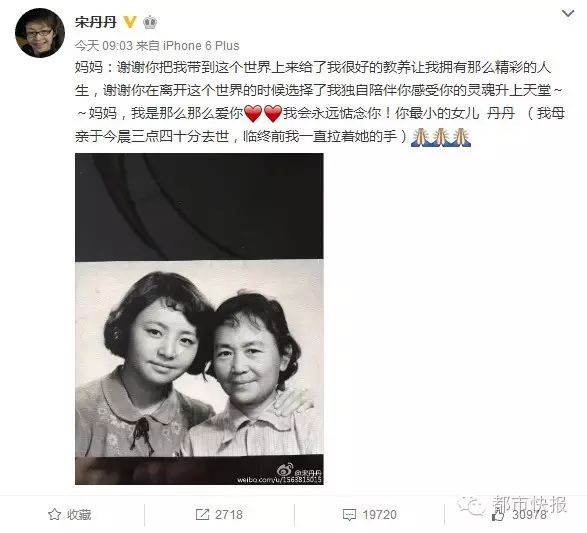The height and width of the screenshot is (533, 587).
Task: Click the first praying hands emoji
Action: [x=420, y=137]
